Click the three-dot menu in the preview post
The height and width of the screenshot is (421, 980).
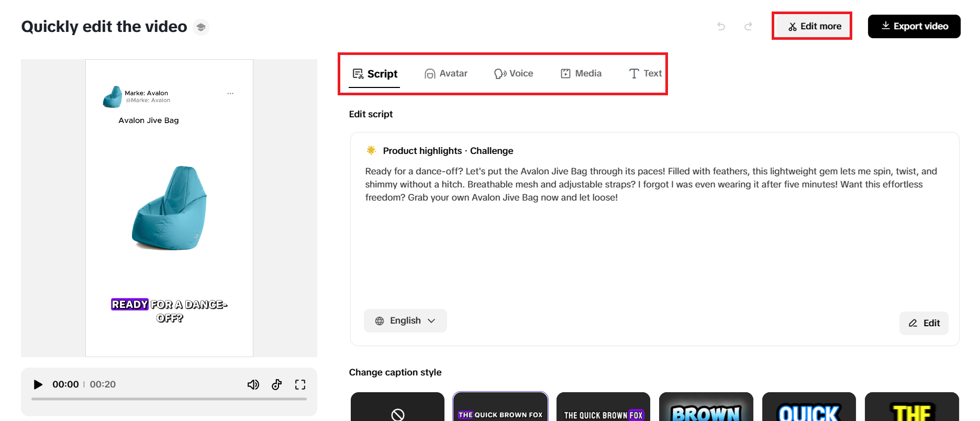click(x=230, y=93)
